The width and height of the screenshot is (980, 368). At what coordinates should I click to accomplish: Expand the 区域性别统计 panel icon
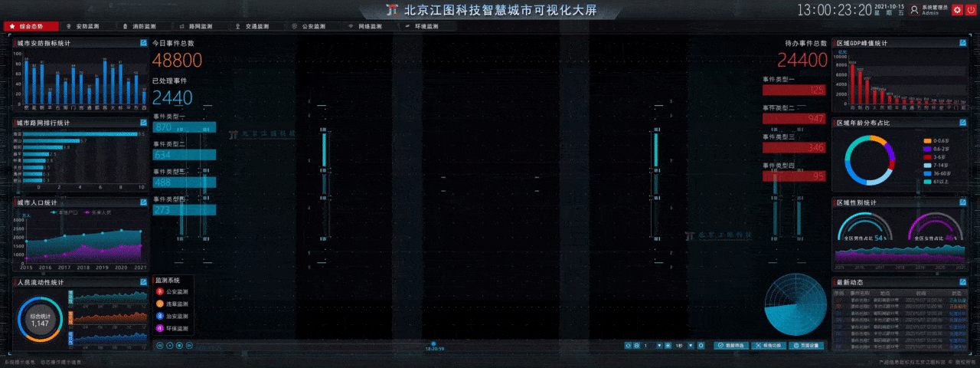click(x=964, y=202)
